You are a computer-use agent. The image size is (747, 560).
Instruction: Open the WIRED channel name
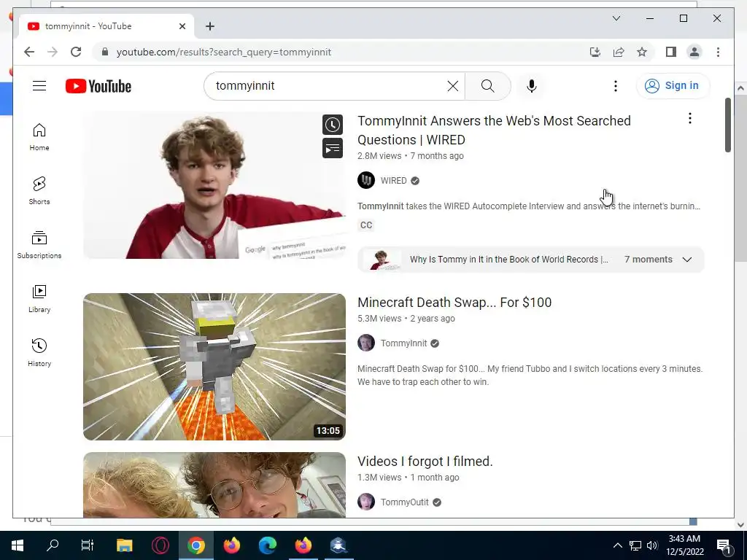pyautogui.click(x=393, y=181)
